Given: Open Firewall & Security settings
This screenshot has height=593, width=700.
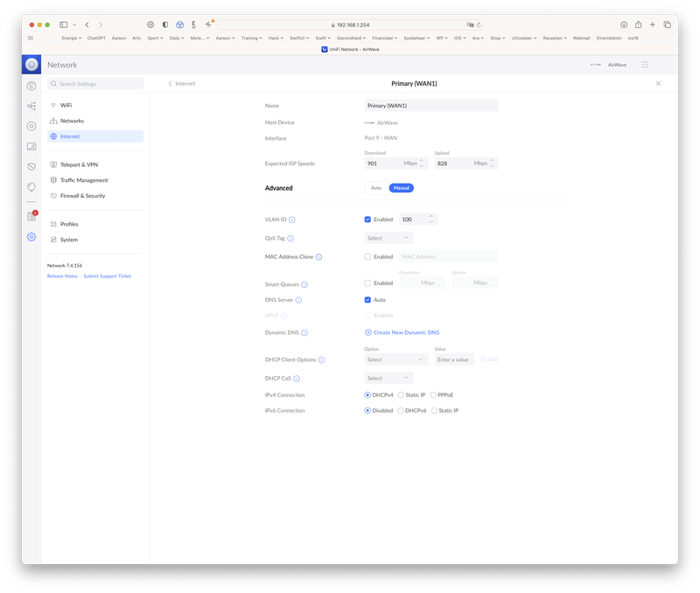Looking at the screenshot, I should [95, 196].
